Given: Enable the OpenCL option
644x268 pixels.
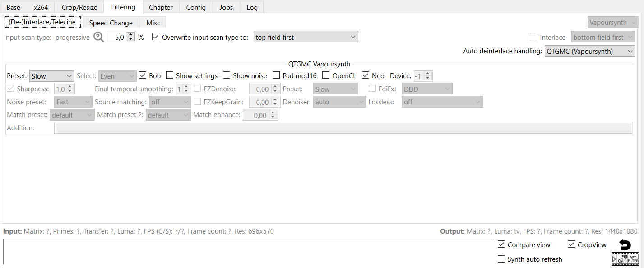Looking at the screenshot, I should [326, 75].
